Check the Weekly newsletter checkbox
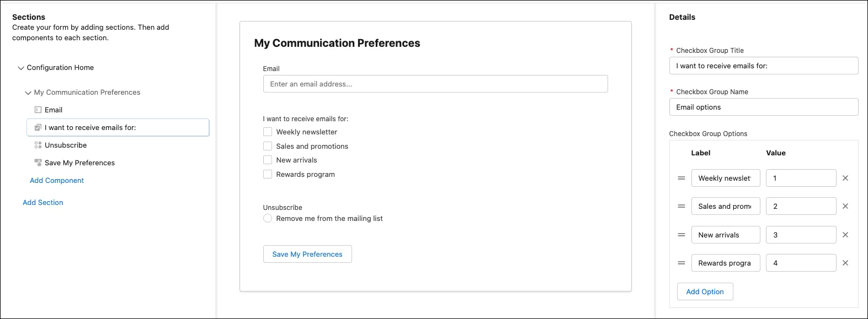Screen dimensions: 868x319 click(x=268, y=132)
